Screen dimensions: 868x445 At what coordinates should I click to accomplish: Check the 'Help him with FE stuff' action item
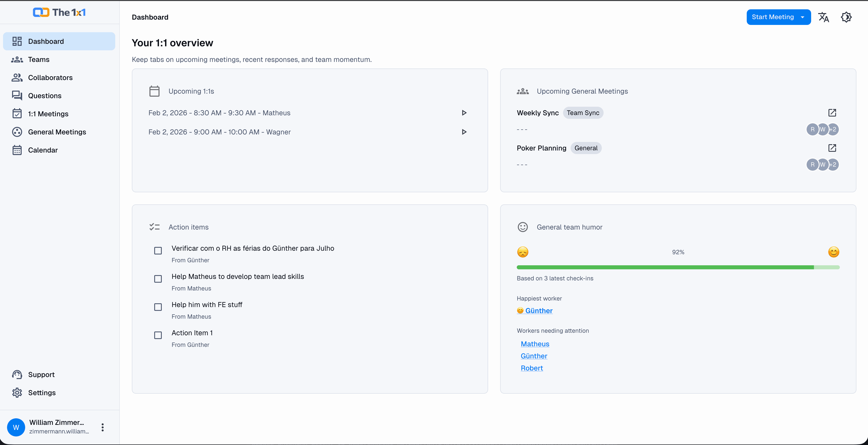tap(158, 307)
